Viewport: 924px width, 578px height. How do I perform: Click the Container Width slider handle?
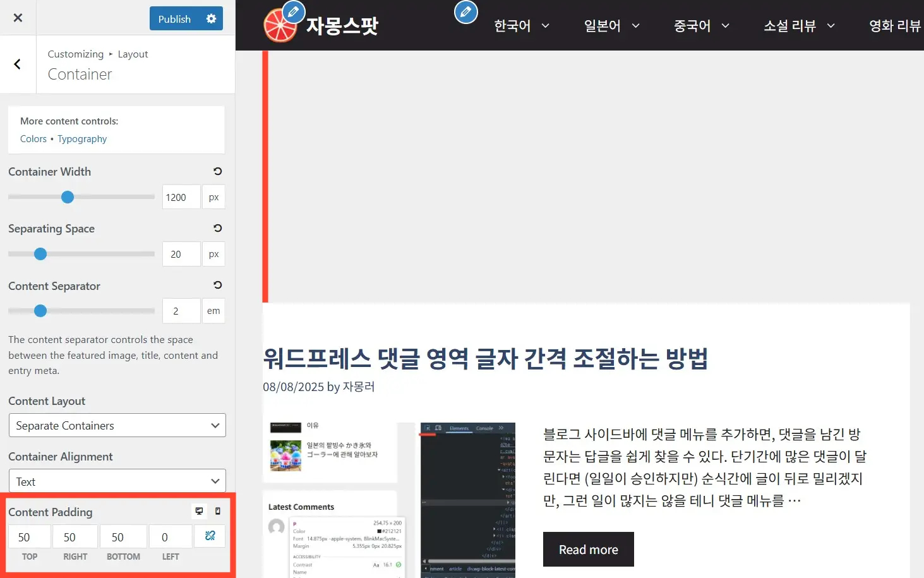point(68,197)
